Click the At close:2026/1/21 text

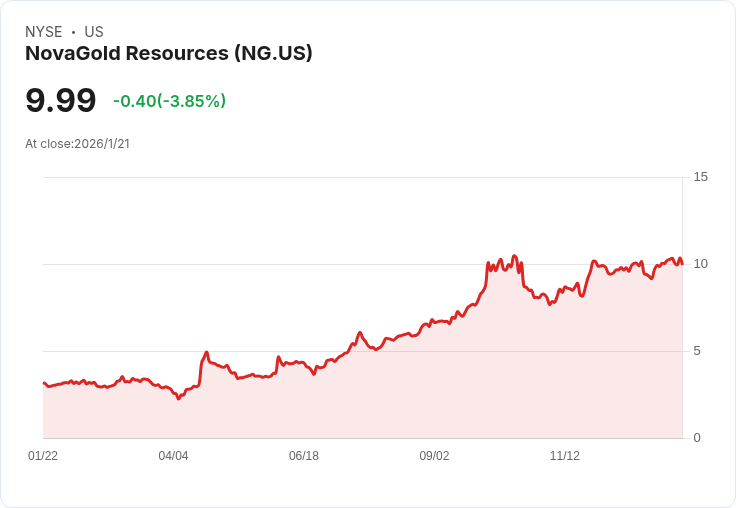click(77, 144)
